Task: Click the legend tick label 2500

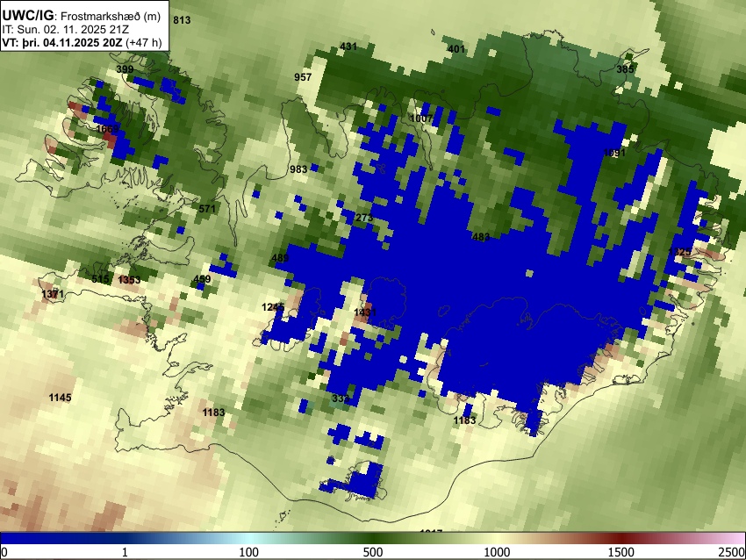Action: [732, 552]
